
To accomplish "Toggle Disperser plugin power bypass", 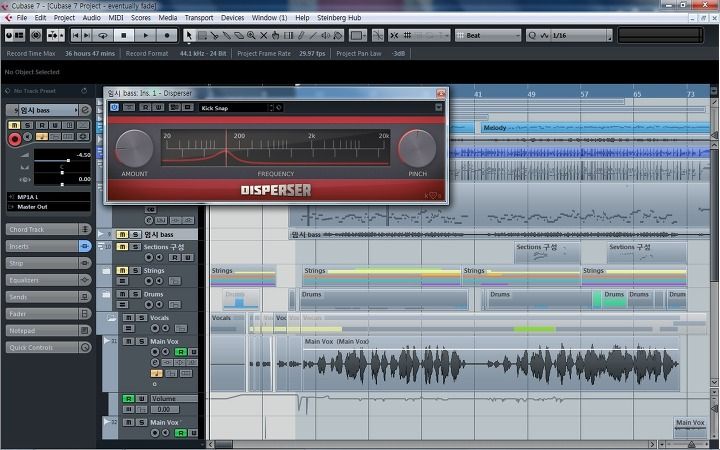I will [114, 107].
